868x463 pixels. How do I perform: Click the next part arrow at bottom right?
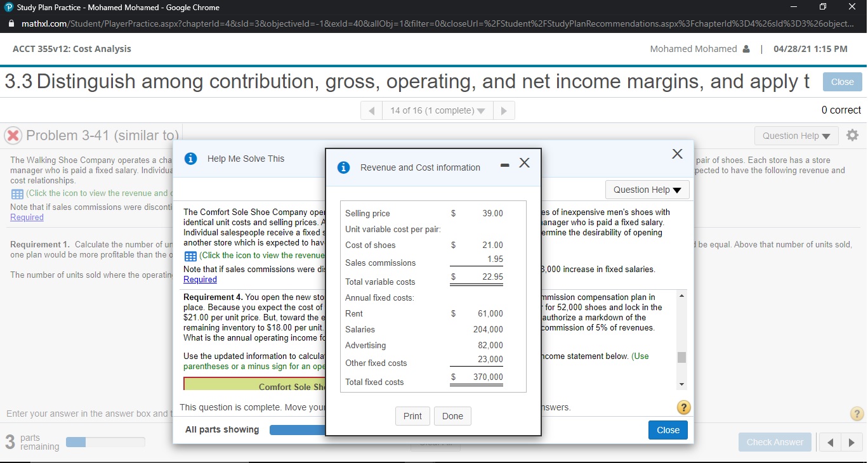(852, 443)
